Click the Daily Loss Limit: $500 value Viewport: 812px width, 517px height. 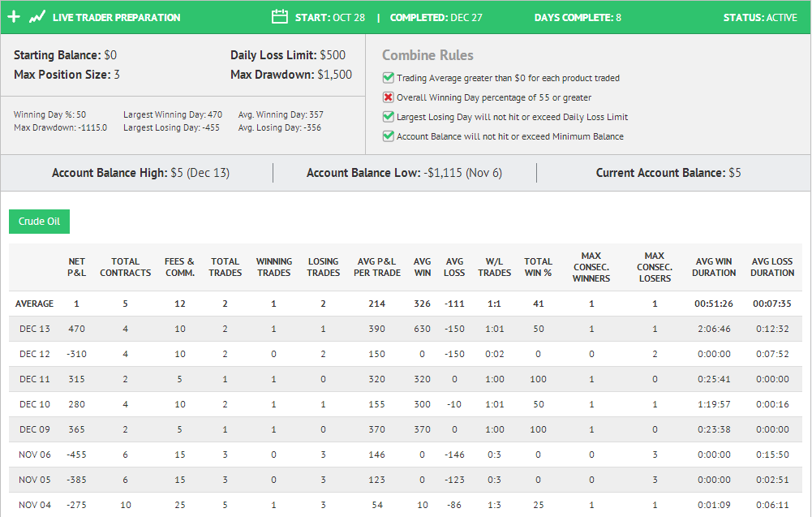pyautogui.click(x=288, y=55)
